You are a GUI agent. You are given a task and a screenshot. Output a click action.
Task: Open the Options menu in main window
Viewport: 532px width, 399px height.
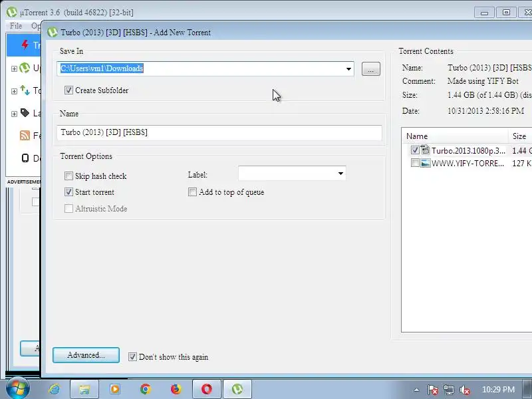[36, 26]
